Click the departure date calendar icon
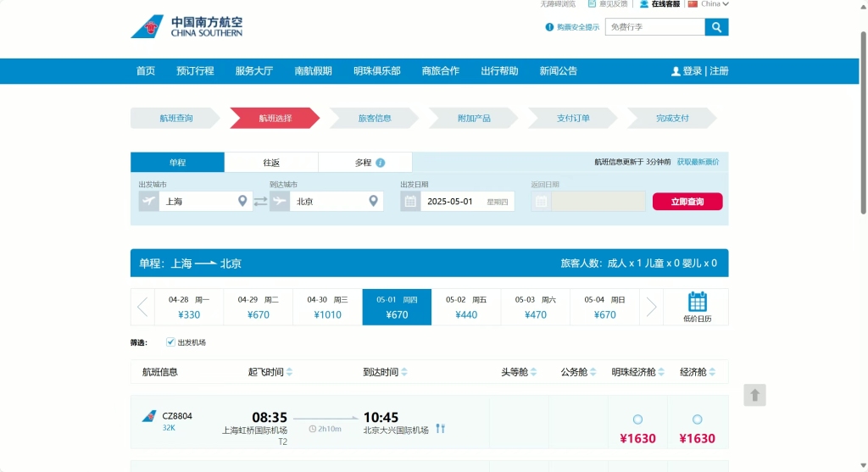 coord(410,202)
